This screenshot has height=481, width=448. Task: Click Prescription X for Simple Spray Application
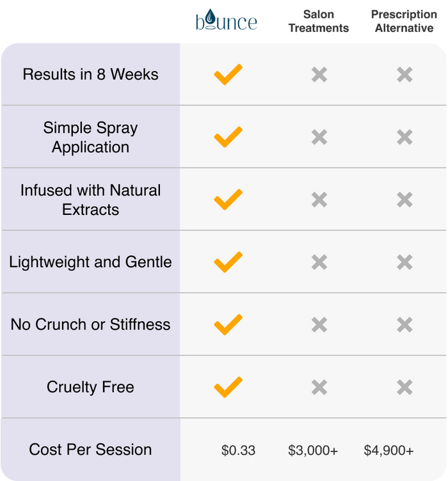coord(404,138)
